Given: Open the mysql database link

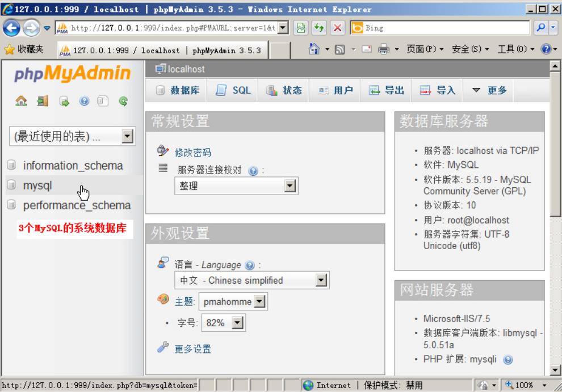Looking at the screenshot, I should point(37,186).
